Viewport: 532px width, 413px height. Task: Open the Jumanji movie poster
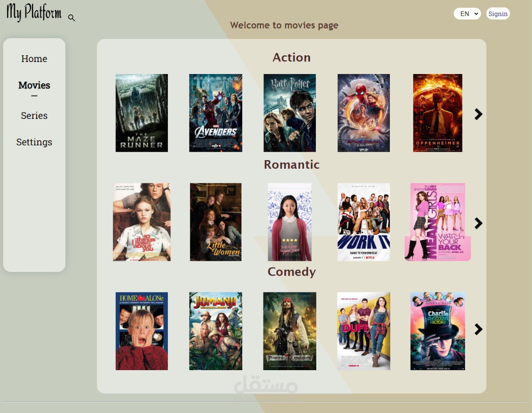[x=216, y=331]
